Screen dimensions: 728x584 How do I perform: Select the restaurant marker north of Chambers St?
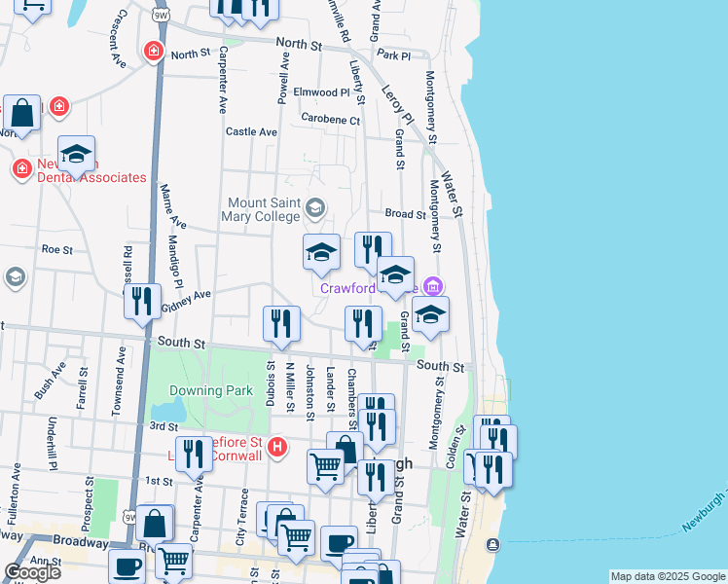coord(362,323)
